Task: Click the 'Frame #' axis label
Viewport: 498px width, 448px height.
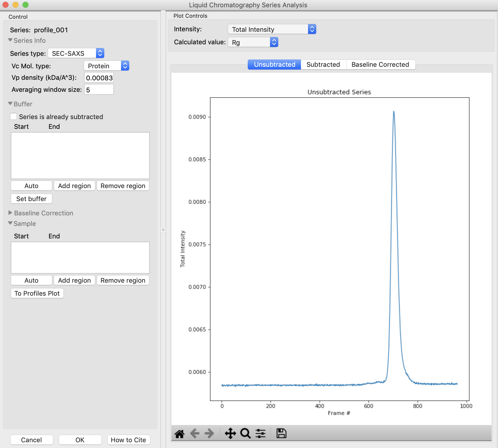Action: pos(339,413)
